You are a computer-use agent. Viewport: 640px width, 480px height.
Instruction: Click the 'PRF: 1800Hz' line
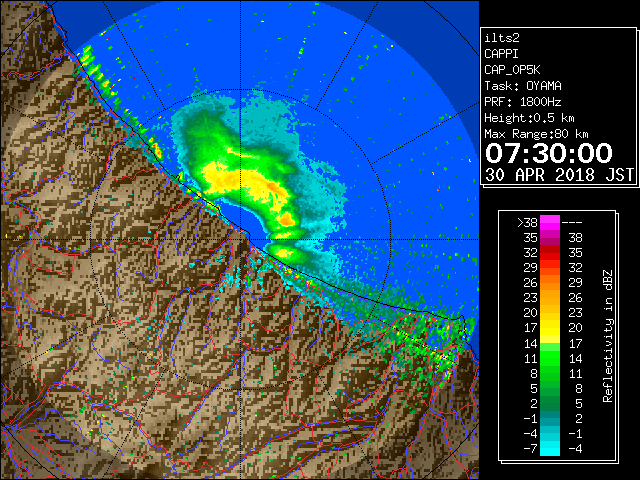[x=523, y=102]
